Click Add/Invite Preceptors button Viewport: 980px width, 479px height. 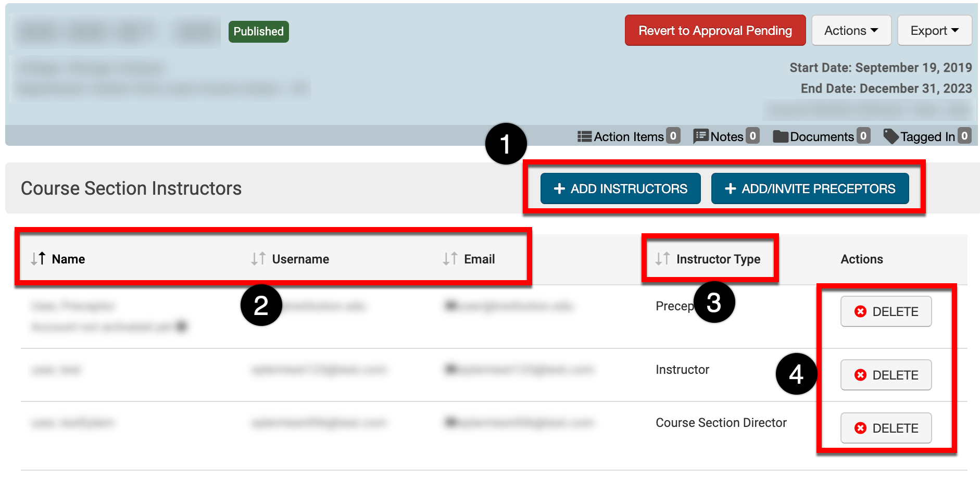pos(810,188)
